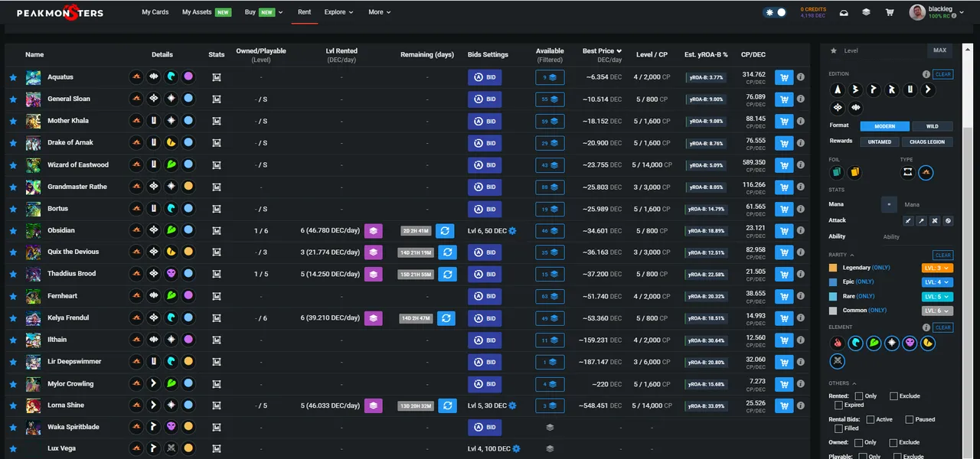Add Aquatus to cart
The image size is (980, 459).
click(x=784, y=77)
